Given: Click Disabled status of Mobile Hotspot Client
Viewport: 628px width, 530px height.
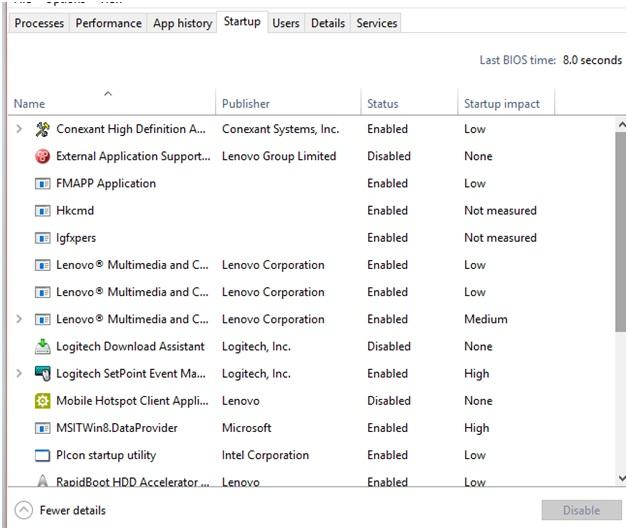Looking at the screenshot, I should point(388,401).
